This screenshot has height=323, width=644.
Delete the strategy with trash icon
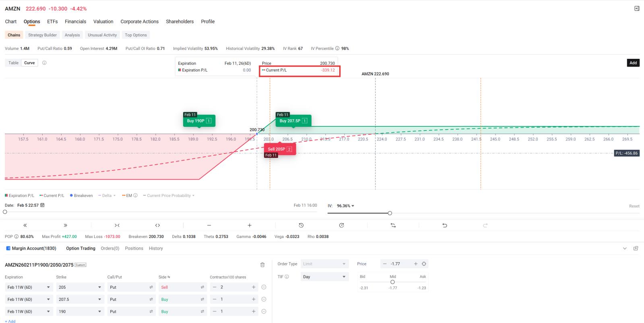click(262, 265)
